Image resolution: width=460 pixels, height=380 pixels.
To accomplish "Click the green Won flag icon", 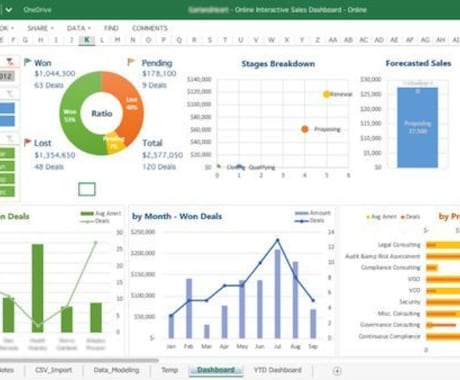I will 28,62.
